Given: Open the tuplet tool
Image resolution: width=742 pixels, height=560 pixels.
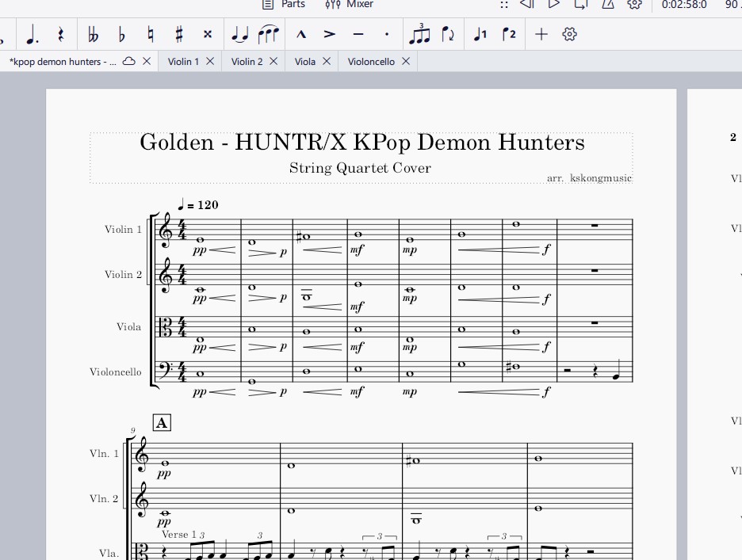Looking at the screenshot, I should coord(419,34).
